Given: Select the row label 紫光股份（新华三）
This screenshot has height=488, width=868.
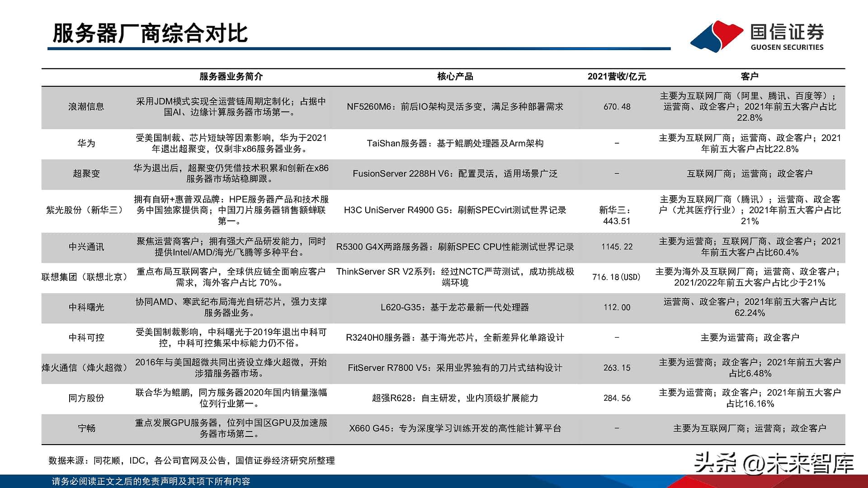Looking at the screenshot, I should [x=86, y=210].
